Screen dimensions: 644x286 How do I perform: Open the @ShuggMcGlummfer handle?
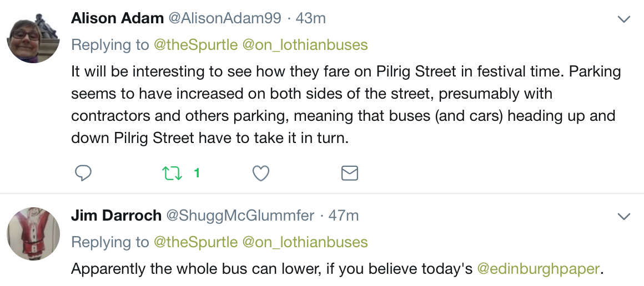pos(240,216)
